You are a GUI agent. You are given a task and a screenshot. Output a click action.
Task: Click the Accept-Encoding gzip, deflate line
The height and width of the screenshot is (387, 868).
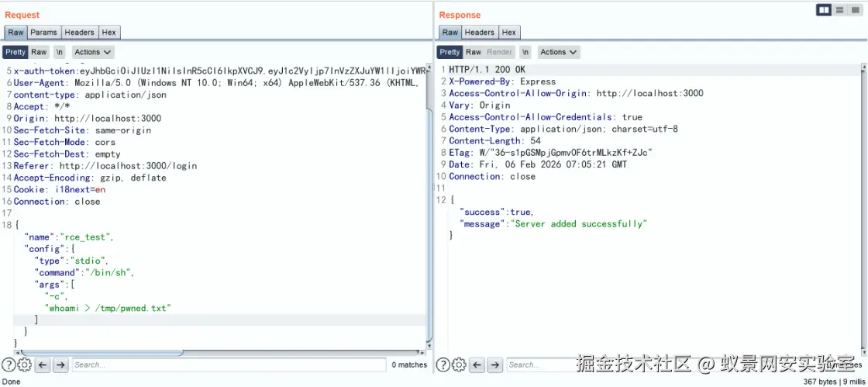click(90, 178)
